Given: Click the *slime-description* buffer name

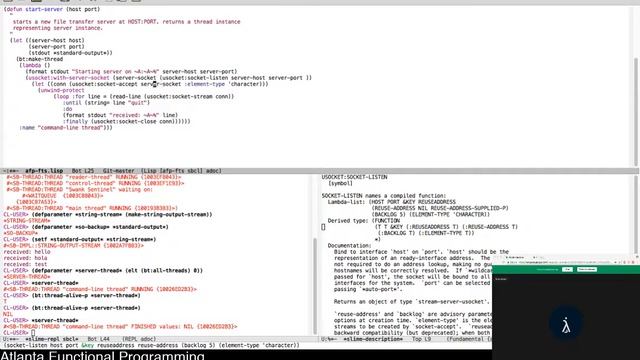Looking at the screenshot, I should click(373, 339).
